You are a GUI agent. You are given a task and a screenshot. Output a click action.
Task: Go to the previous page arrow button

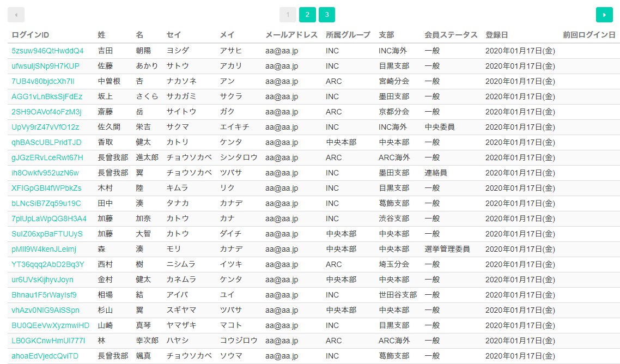[x=16, y=15]
